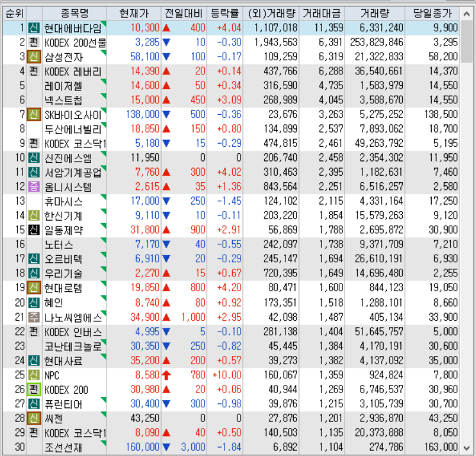Select the 노터스 stock name
This screenshot has width=476, height=456.
tap(58, 244)
